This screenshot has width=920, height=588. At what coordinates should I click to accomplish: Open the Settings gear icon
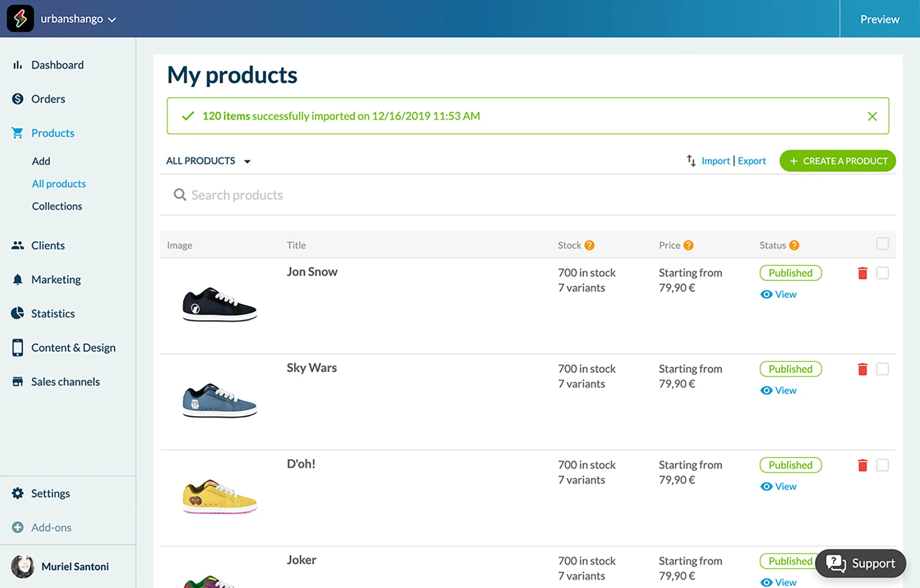click(x=18, y=493)
